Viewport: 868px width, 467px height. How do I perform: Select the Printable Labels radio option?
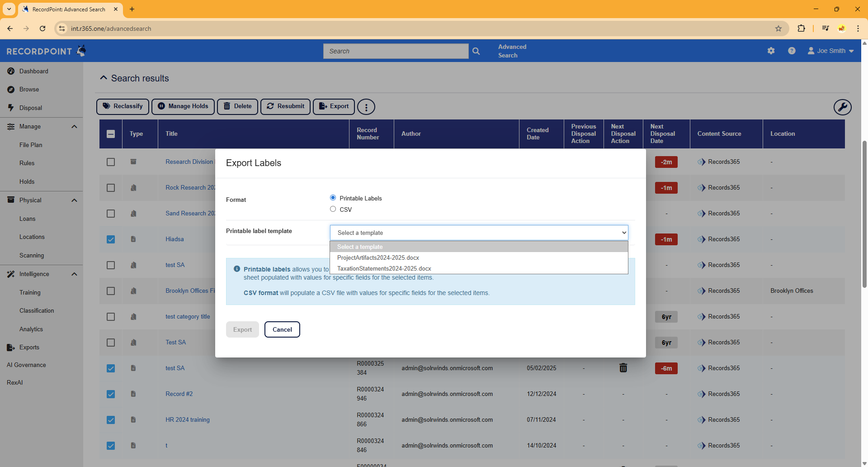(x=333, y=198)
